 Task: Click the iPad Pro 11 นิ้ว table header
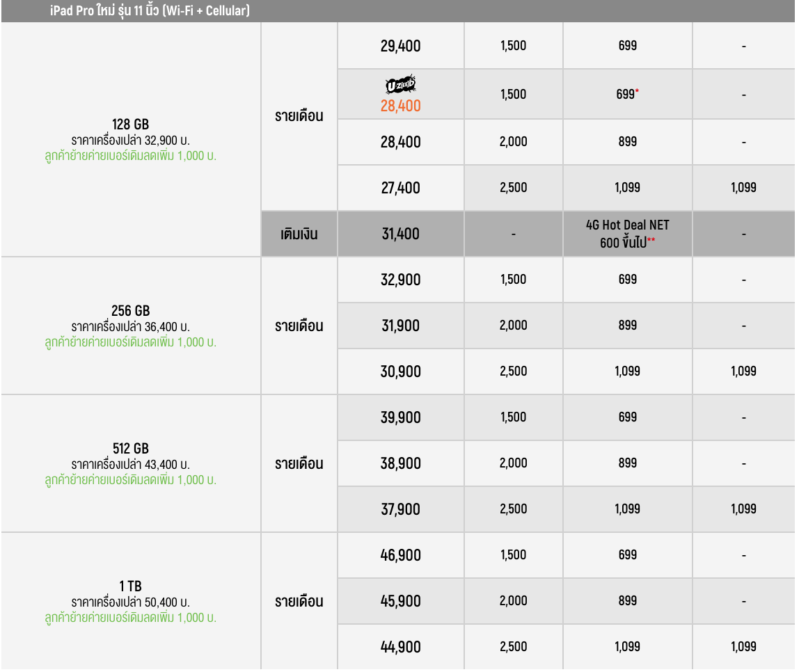click(150, 11)
